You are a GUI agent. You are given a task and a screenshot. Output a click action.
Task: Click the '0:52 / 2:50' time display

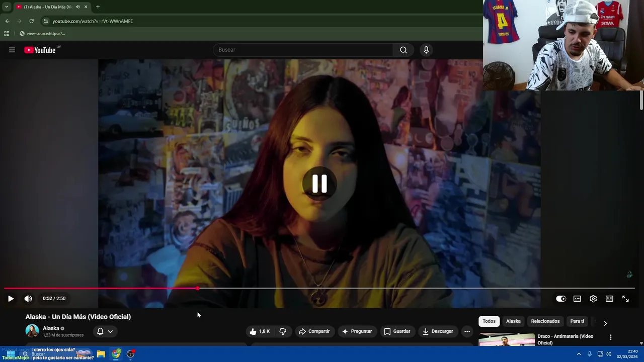point(54,299)
